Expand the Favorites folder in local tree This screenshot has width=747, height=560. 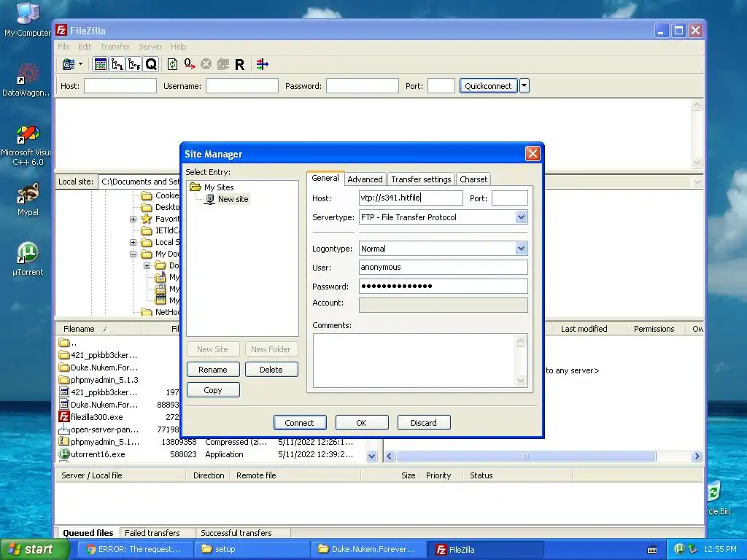pos(133,219)
